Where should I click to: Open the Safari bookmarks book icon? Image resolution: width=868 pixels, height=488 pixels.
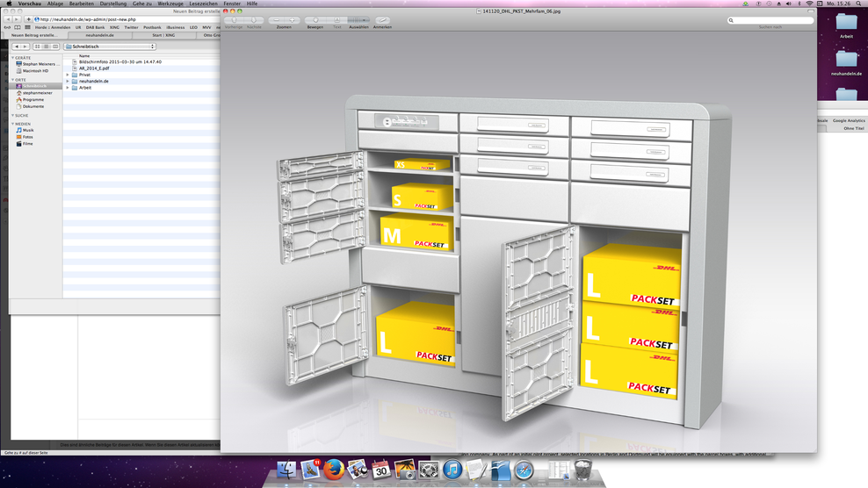click(18, 27)
